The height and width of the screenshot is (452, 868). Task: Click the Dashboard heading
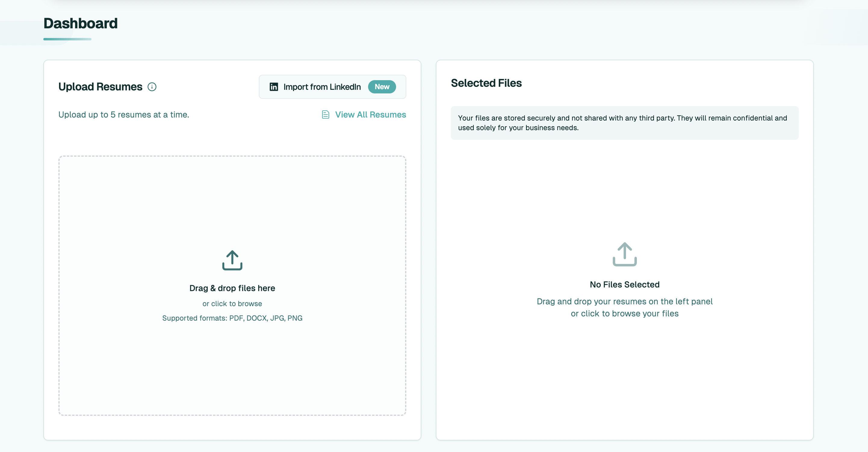pos(81,23)
